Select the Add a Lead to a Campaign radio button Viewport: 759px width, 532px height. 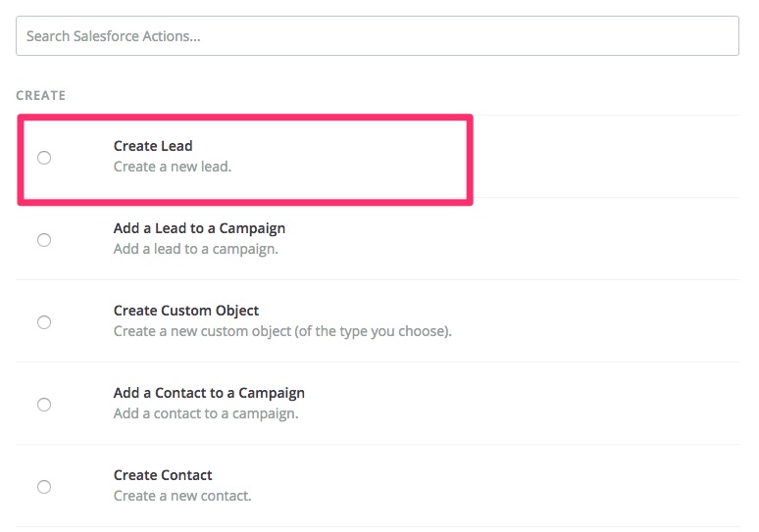pos(44,240)
